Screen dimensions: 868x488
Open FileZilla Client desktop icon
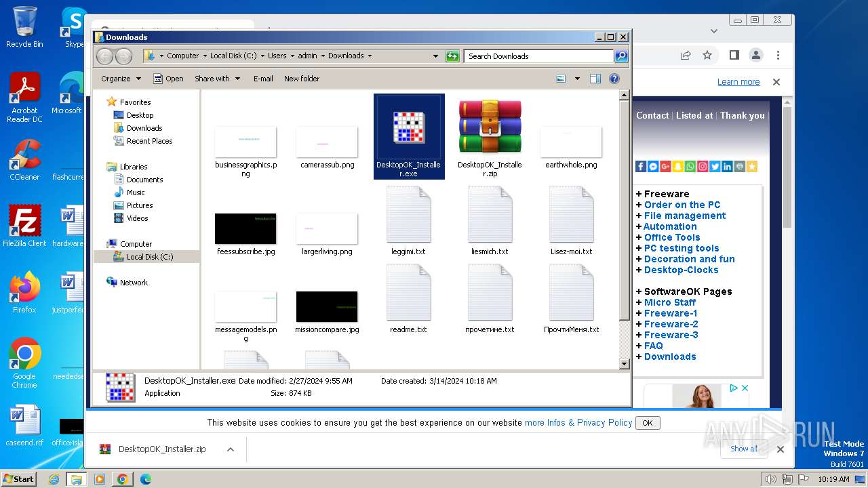click(24, 226)
